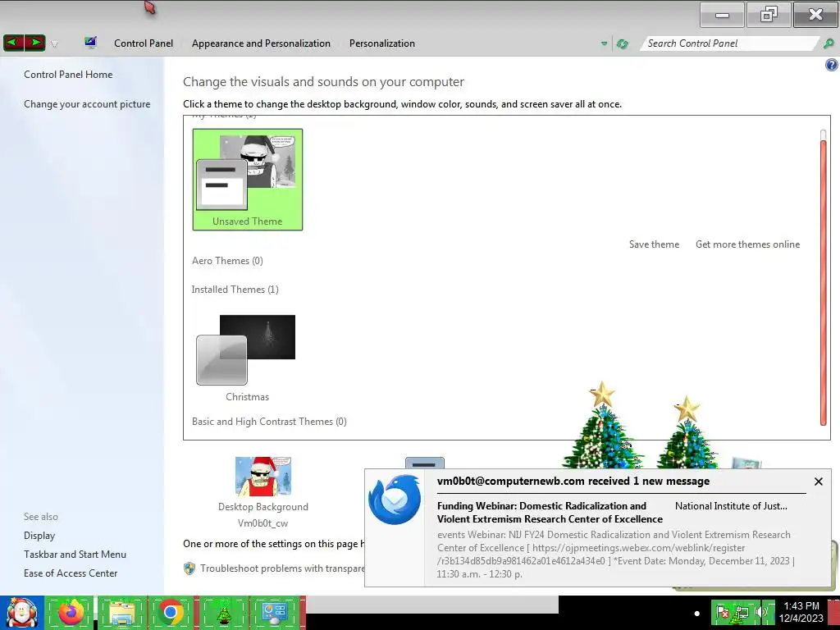Open File Explorer from the taskbar
This screenshot has height=630, width=840.
[x=121, y=613]
